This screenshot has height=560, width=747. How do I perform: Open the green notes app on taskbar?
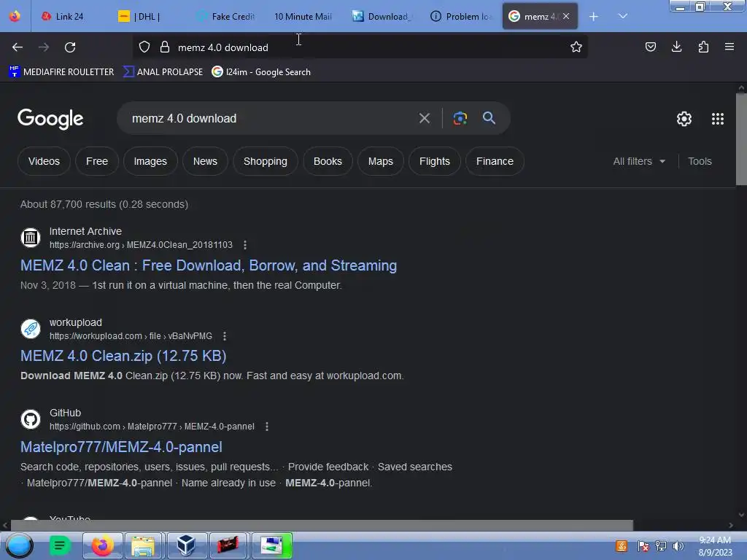(60, 545)
